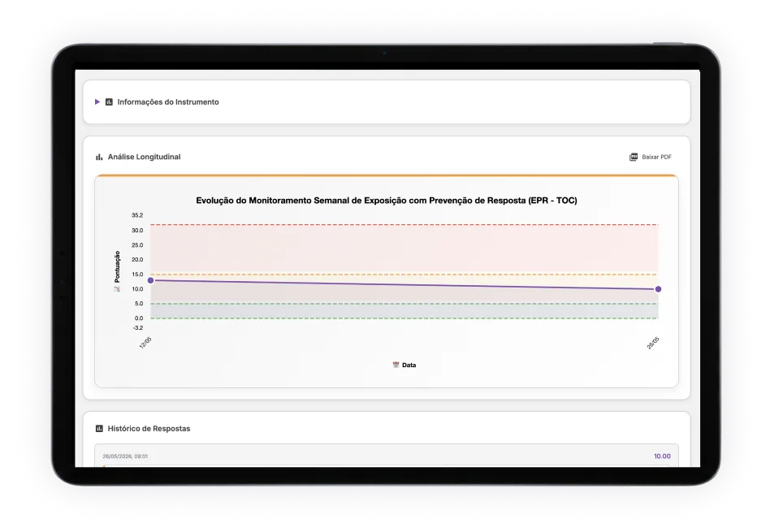Click the Informações do Instrumento heading text

click(x=168, y=102)
